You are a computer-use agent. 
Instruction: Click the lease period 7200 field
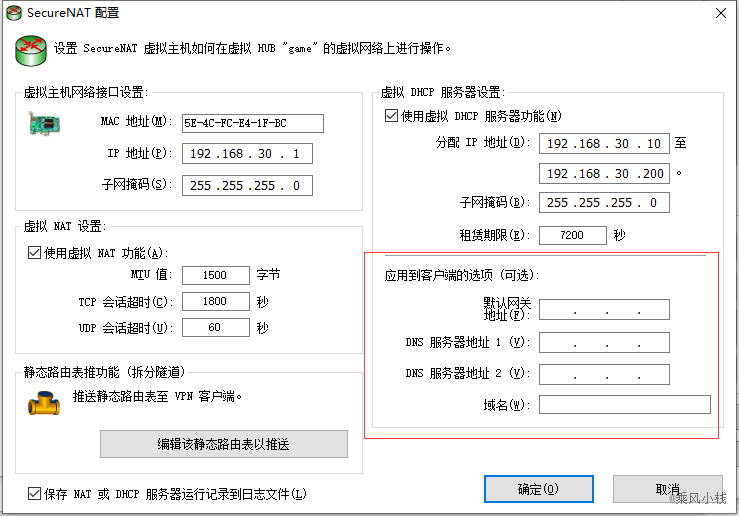tap(573, 235)
